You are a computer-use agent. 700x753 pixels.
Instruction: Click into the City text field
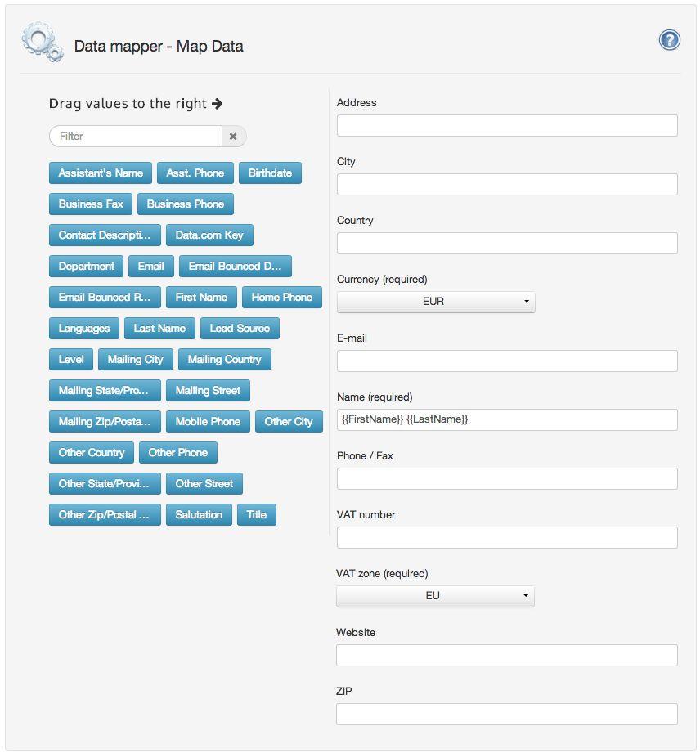pos(507,185)
